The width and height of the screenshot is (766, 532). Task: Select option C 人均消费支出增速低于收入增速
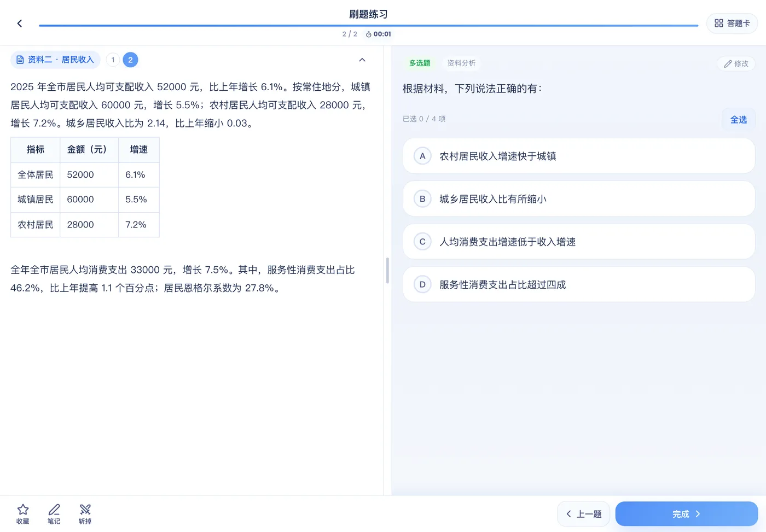(x=579, y=242)
